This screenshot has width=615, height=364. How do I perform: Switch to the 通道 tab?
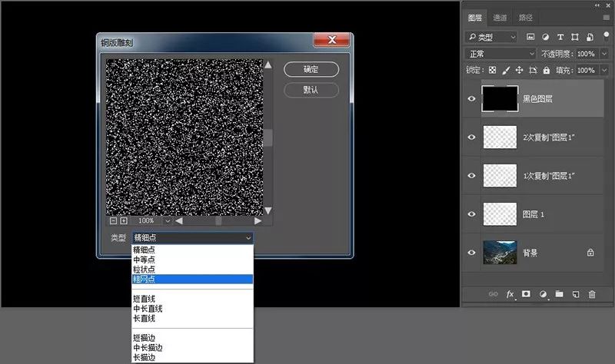[x=500, y=18]
